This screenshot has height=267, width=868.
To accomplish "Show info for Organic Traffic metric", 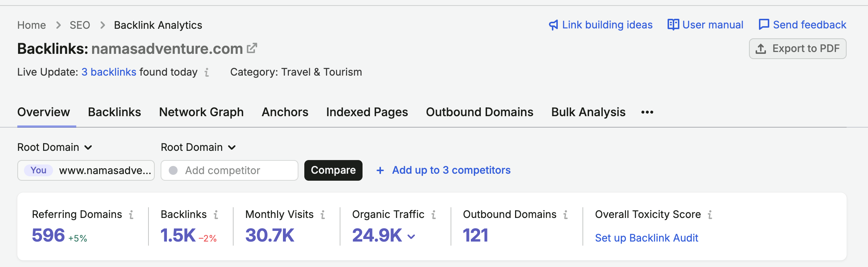I will [434, 215].
